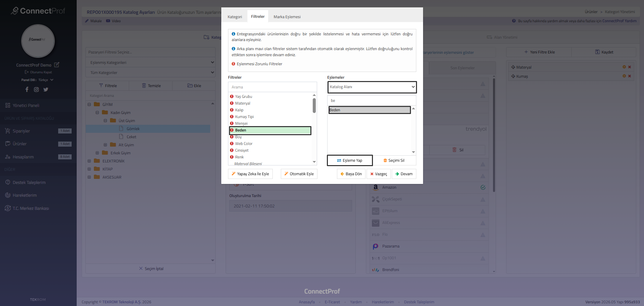Click the Eşleme Yap button
The height and width of the screenshot is (306, 644).
(x=350, y=160)
